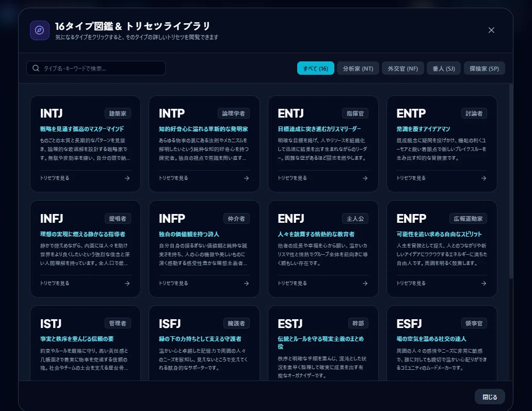532x411 pixels.
Task: Click the 指揮官 badge on ENTJ card
Action: click(x=355, y=113)
